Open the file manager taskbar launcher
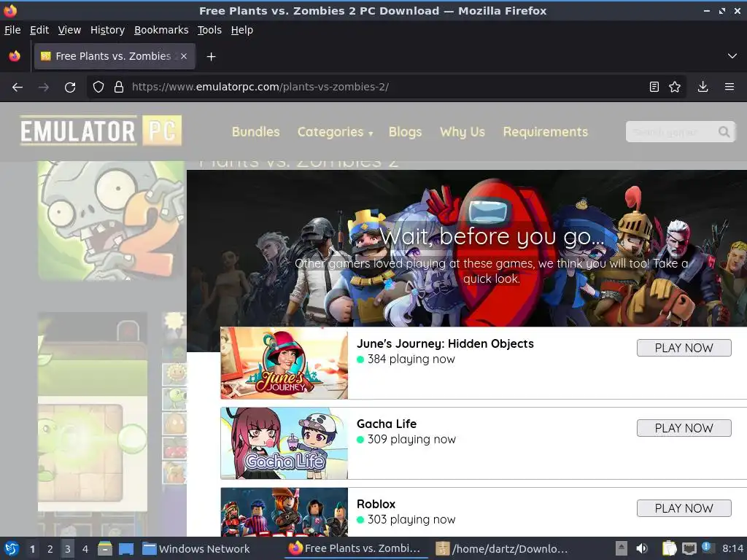The height and width of the screenshot is (560, 747). point(105,549)
